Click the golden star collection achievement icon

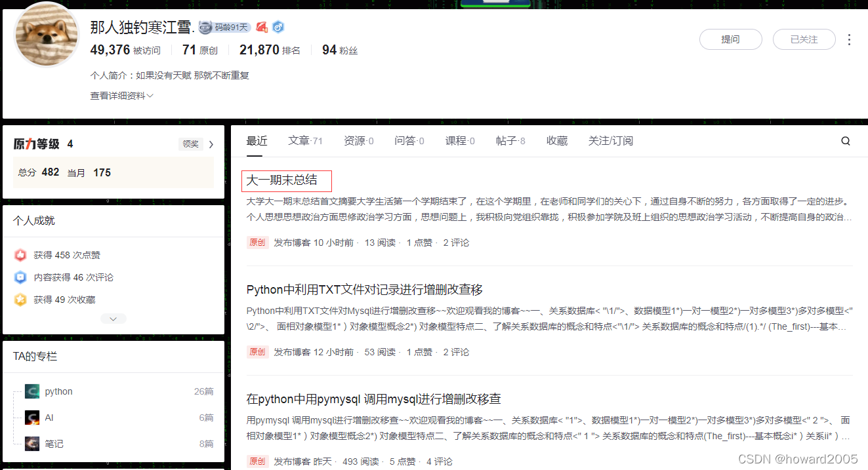[20, 300]
